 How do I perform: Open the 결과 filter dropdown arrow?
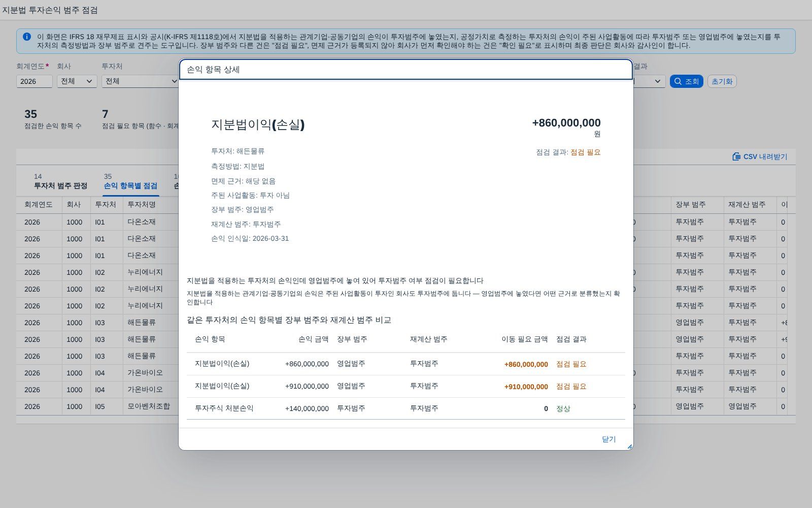point(657,81)
